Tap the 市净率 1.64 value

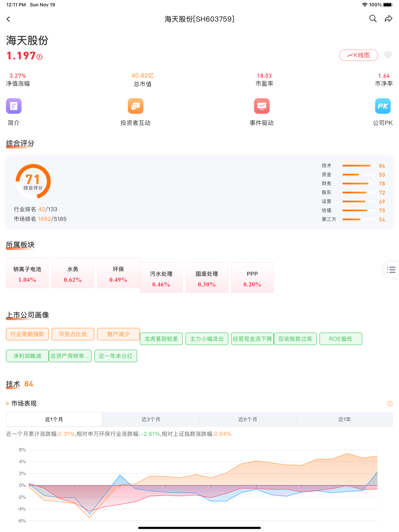[384, 76]
